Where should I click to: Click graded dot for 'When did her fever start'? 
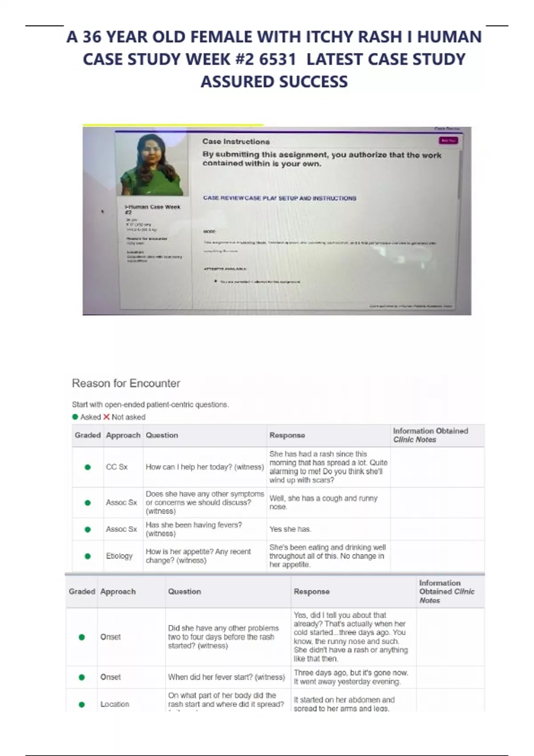click(81, 677)
